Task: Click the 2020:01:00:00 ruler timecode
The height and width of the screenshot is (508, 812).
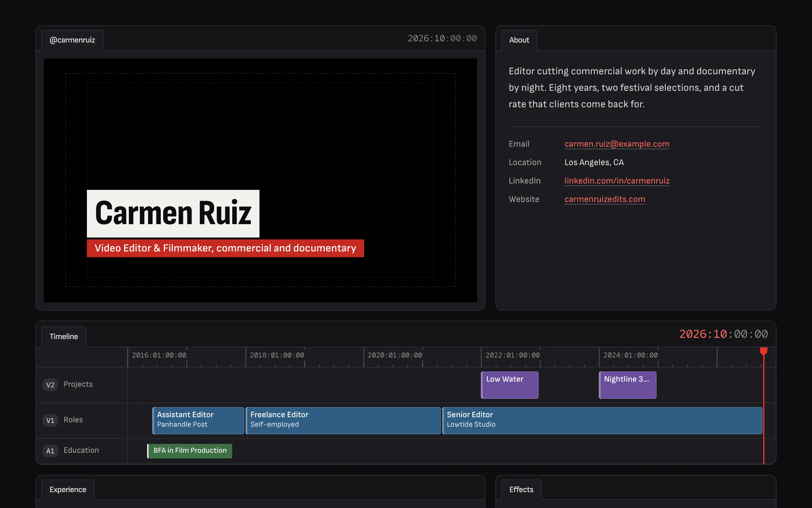Action: (395, 356)
